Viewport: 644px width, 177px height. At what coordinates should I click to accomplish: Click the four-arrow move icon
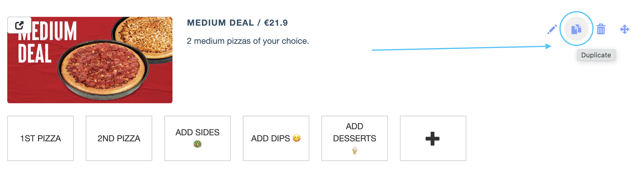(624, 29)
